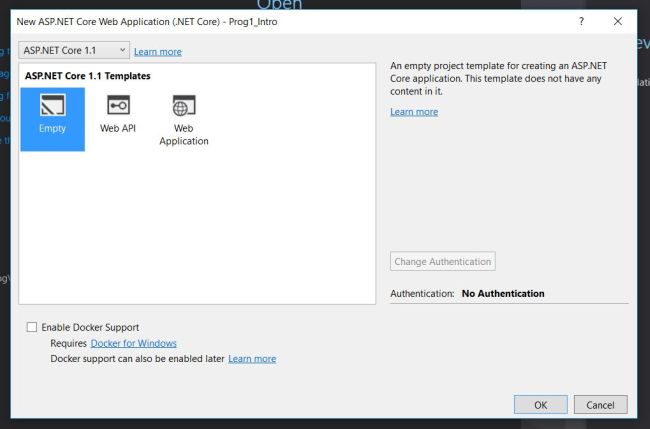
Task: Open the Docker for Windows link
Action: click(x=133, y=343)
